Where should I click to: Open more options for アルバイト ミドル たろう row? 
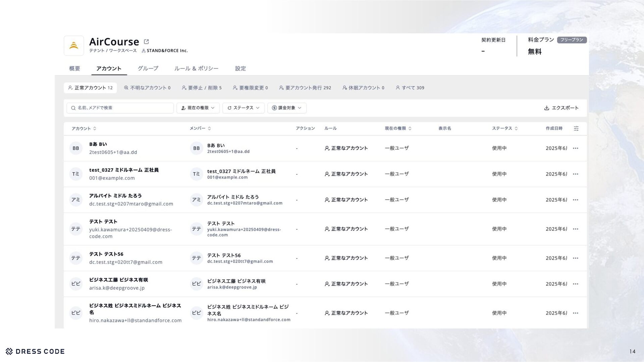(x=575, y=200)
